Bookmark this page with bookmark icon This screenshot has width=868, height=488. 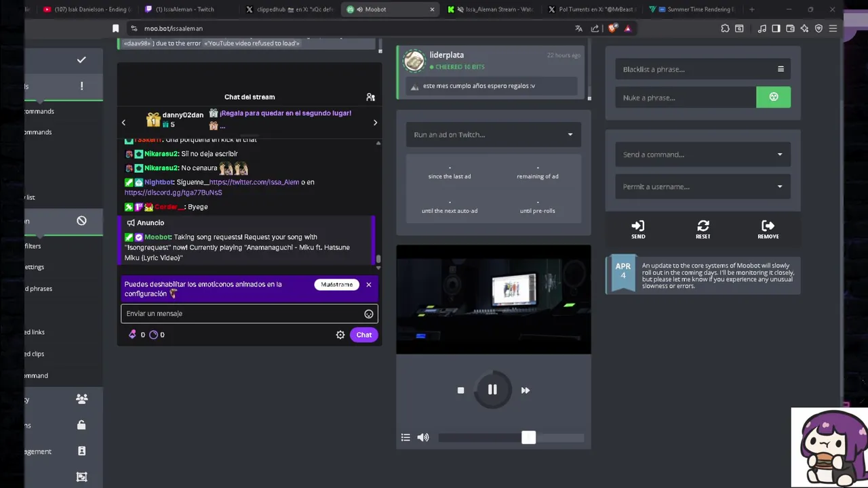coord(115,28)
